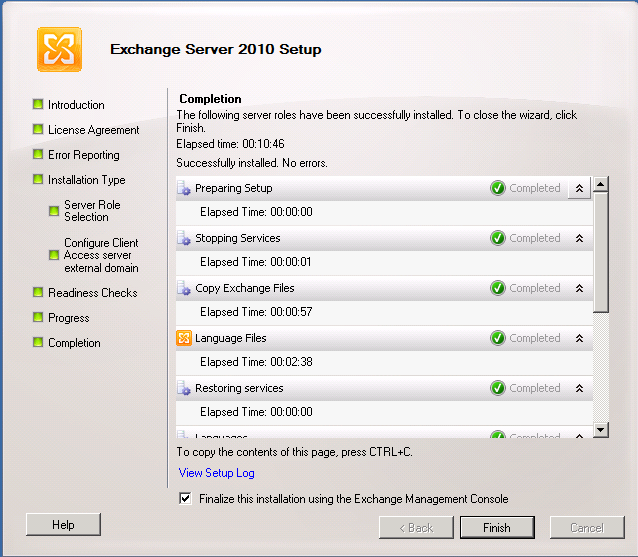This screenshot has width=638, height=557.
Task: Click the green square beside Configure Client Access
Action: pos(54,255)
